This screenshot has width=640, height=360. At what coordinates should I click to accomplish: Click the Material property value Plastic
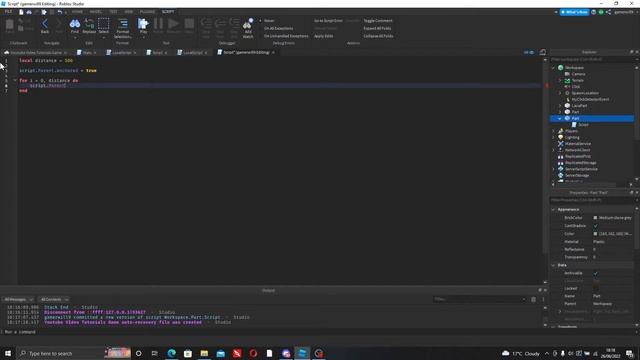[599, 242]
